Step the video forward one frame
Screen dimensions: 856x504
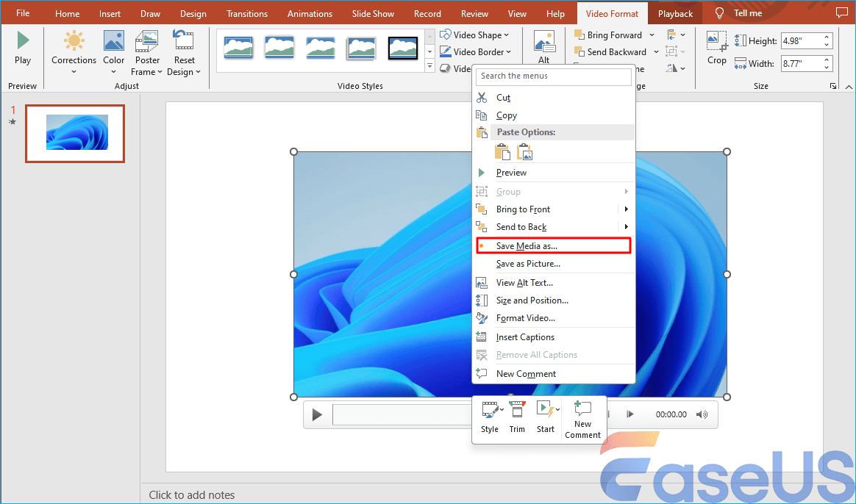630,414
